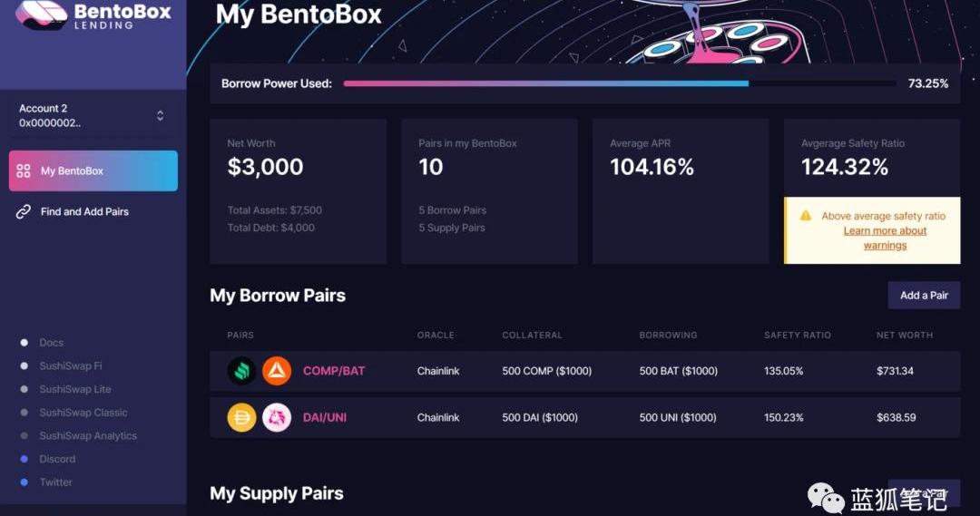
Task: Click the BAT token icon
Action: [x=277, y=371]
